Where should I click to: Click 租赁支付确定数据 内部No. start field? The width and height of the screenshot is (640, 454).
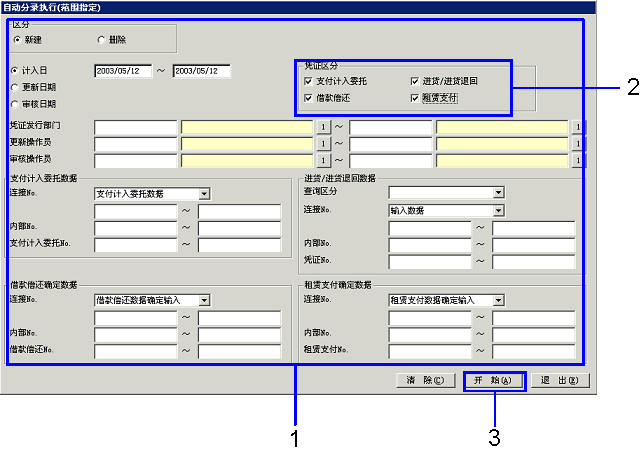pyautogui.click(x=430, y=334)
